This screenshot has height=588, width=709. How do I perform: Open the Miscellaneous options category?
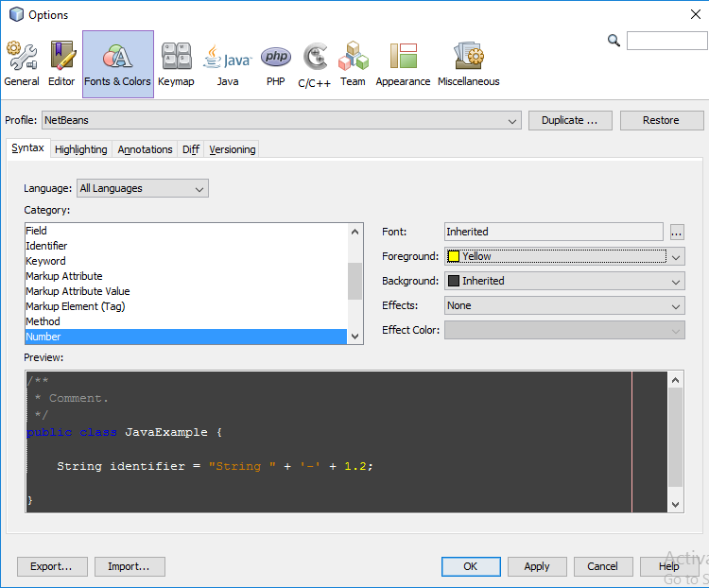(x=469, y=63)
